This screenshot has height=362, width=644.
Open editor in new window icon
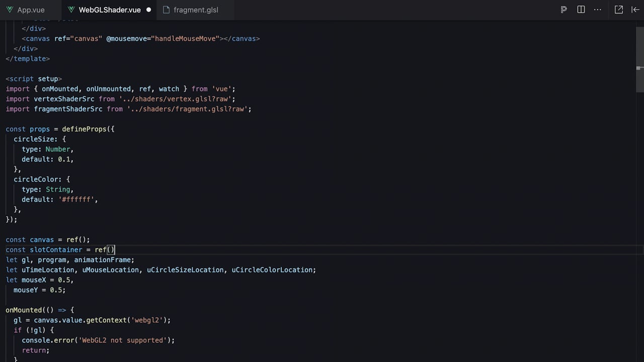(619, 10)
